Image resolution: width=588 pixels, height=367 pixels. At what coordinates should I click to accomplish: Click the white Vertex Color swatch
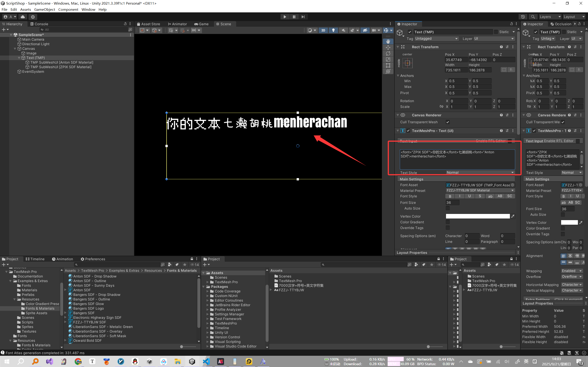point(477,216)
